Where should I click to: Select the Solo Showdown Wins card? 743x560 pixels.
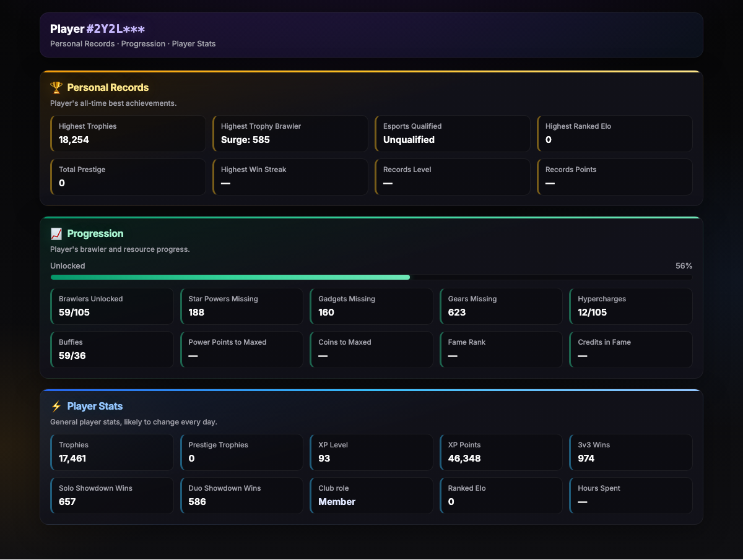click(x=112, y=496)
